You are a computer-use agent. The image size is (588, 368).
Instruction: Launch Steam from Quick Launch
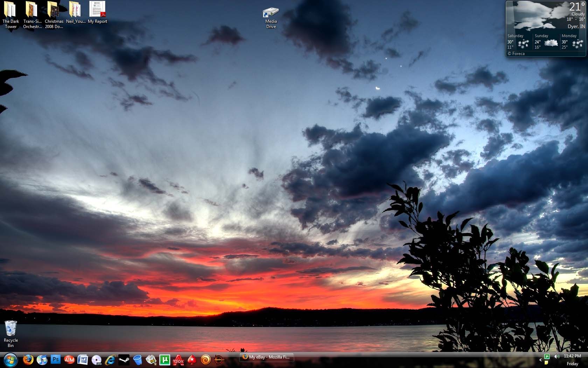pyautogui.click(x=124, y=360)
